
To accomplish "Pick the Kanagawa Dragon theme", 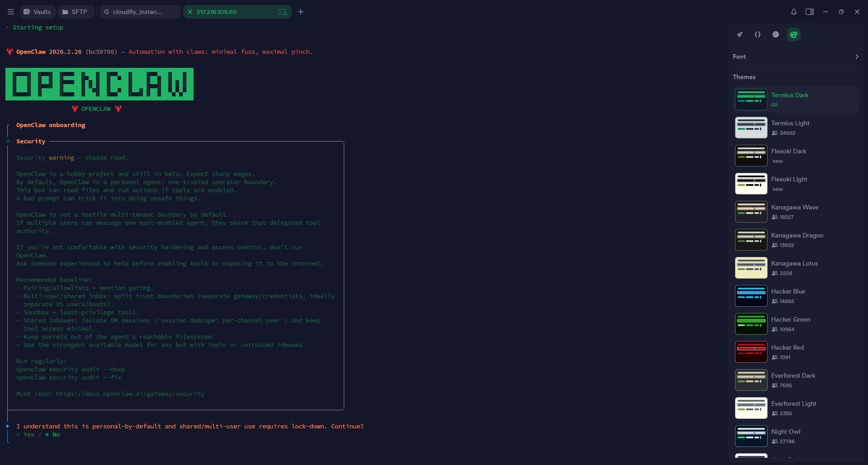I will click(x=796, y=240).
